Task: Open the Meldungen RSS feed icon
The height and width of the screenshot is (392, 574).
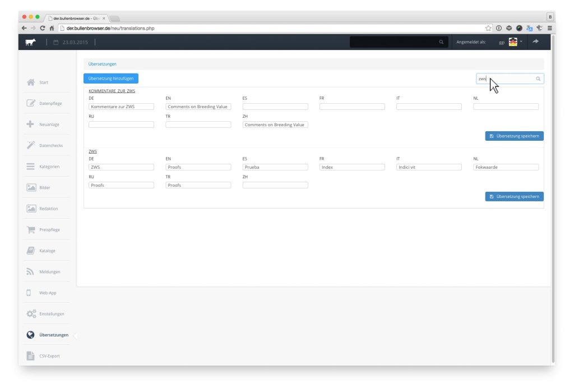Action: pos(31,272)
